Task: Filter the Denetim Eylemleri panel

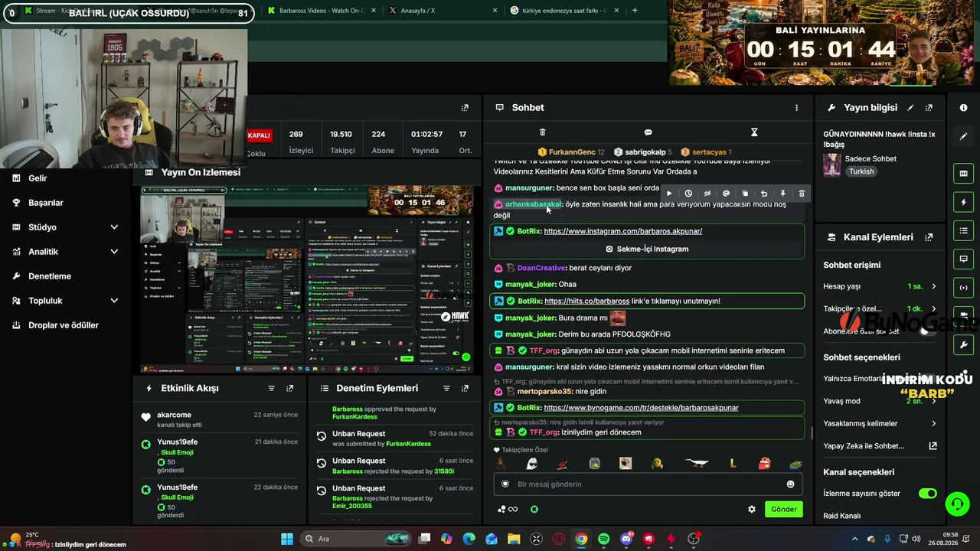Action: [446, 388]
